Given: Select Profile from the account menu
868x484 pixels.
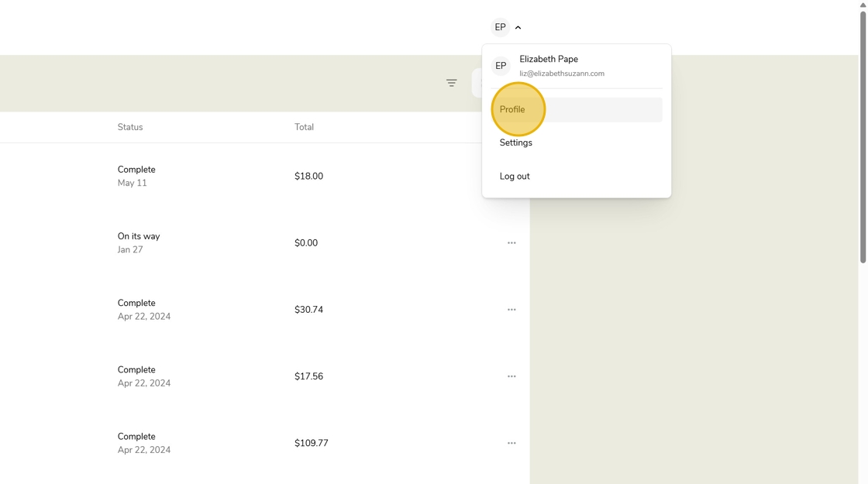Looking at the screenshot, I should (x=512, y=109).
